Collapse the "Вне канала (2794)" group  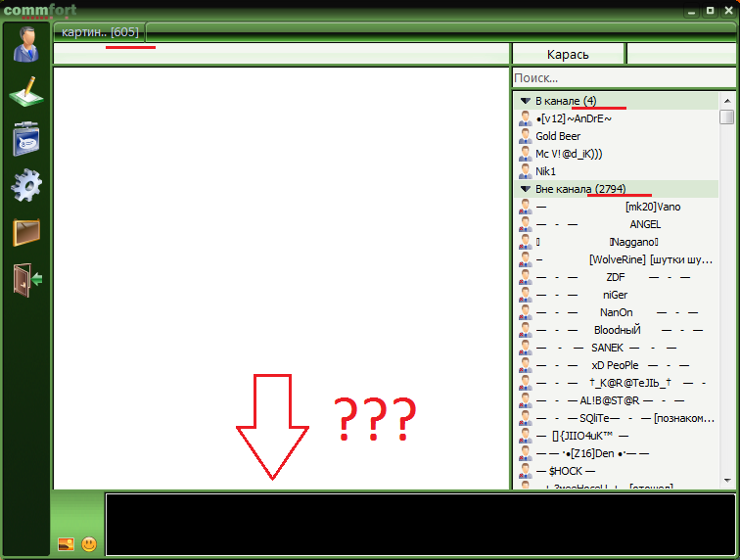(526, 189)
